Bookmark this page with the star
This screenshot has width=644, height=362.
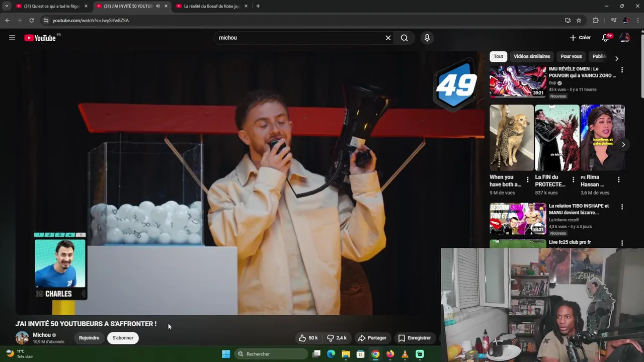point(579,20)
